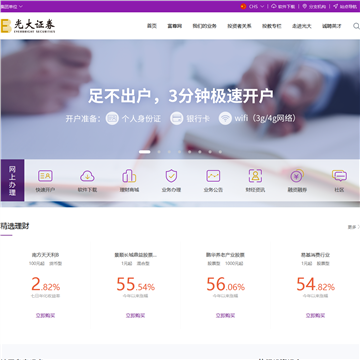This screenshot has width=360, height=360.
Task: Open the 业务公告 line chart icon
Action: (213, 176)
